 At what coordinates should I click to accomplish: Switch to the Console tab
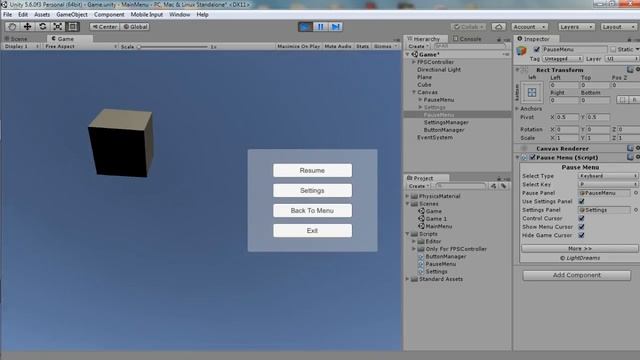[467, 39]
